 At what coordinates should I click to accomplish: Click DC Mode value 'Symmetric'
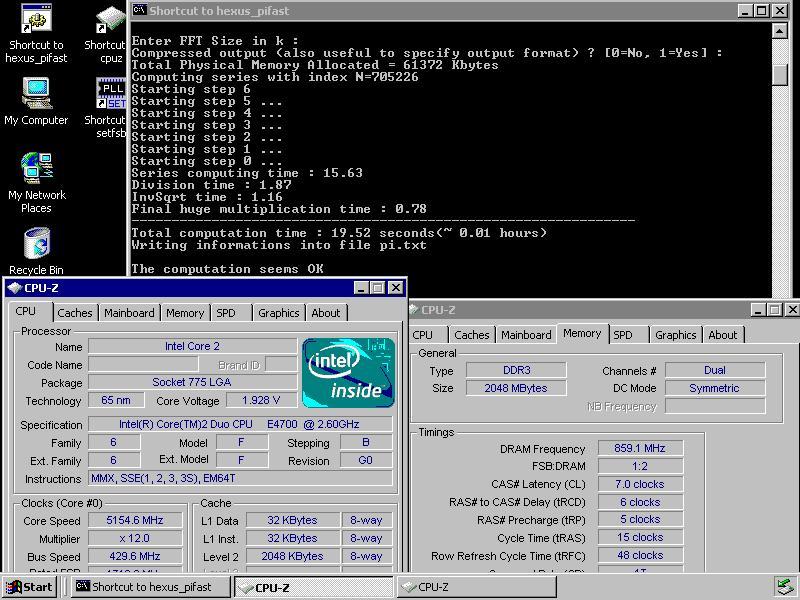coord(715,388)
